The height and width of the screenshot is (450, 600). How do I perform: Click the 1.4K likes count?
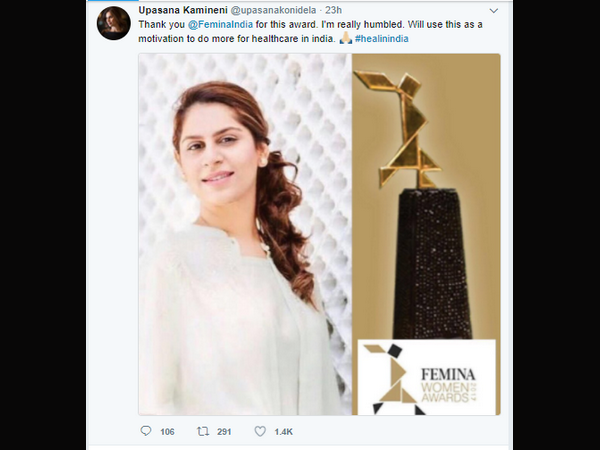pos(285,431)
